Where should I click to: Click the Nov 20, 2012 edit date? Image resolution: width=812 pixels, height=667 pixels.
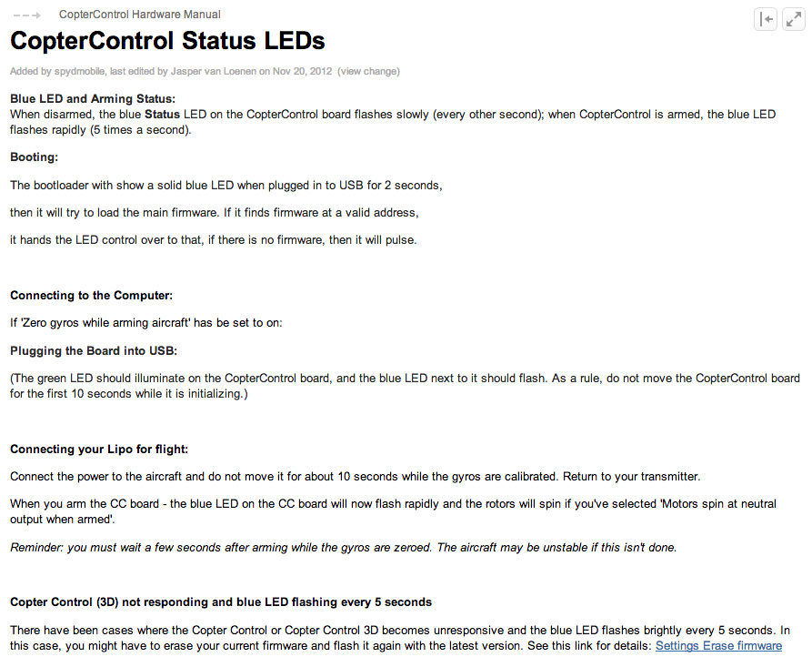[x=303, y=72]
